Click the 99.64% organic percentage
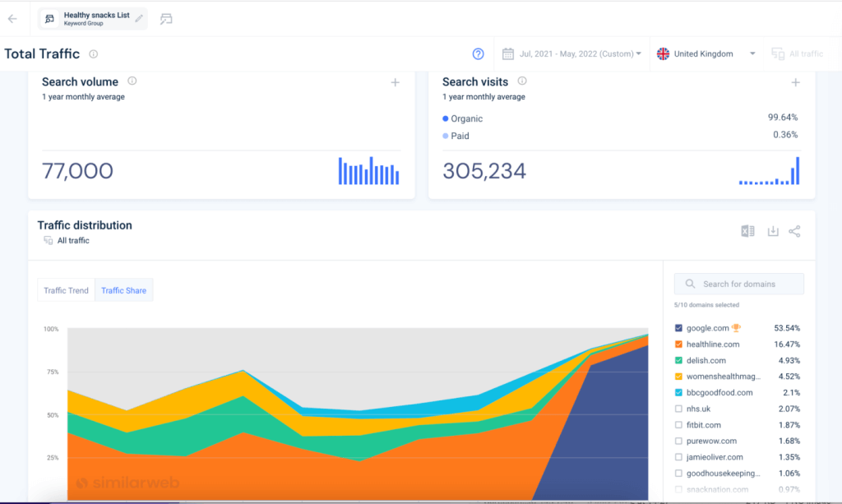The image size is (842, 504). [x=783, y=117]
